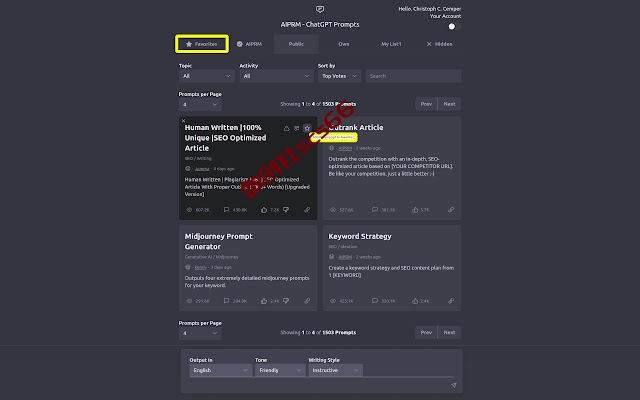The width and height of the screenshot is (640, 400).
Task: Downvote the Human Written prompt
Action: [x=286, y=210]
